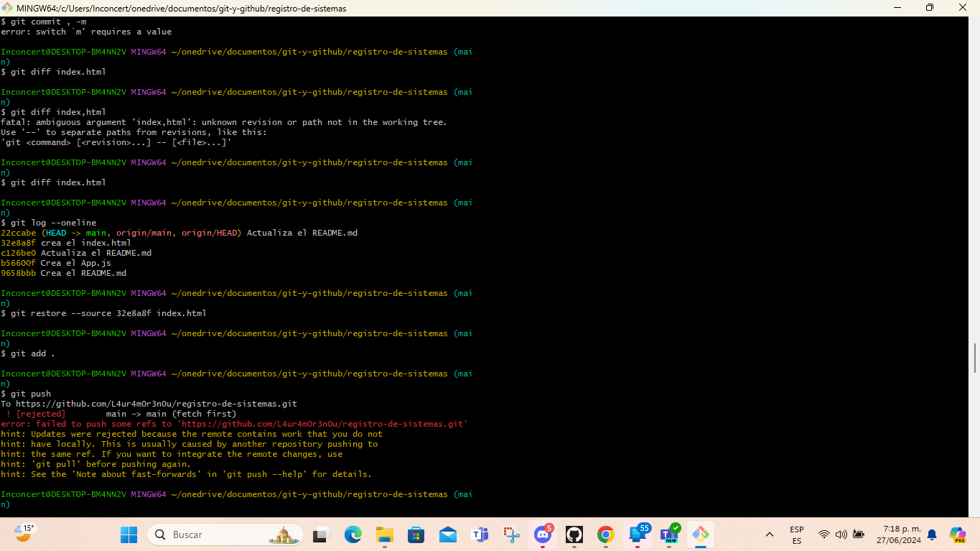Click the 'Crea el App.js' commit line
This screenshot has width=980, height=551.
coord(56,263)
